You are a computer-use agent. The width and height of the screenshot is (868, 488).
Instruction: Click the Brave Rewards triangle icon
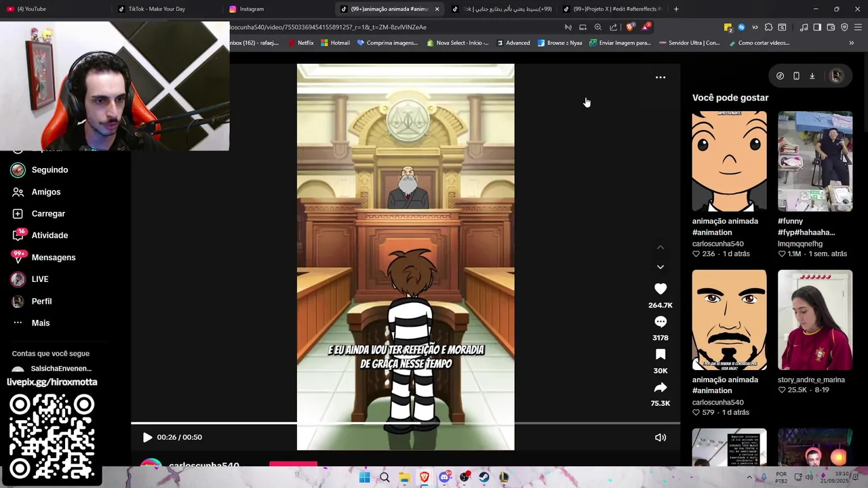(646, 27)
